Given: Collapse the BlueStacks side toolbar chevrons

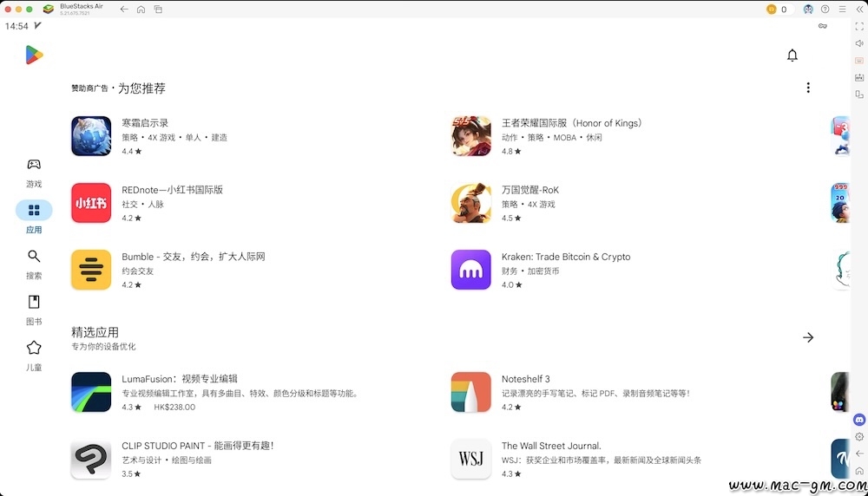Looking at the screenshot, I should pos(859,10).
